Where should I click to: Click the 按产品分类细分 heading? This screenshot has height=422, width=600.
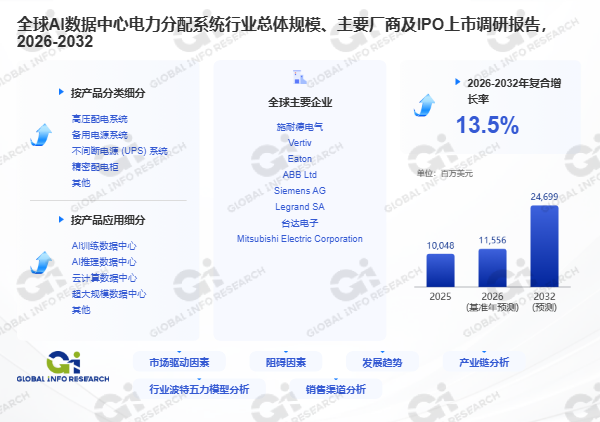[108, 93]
